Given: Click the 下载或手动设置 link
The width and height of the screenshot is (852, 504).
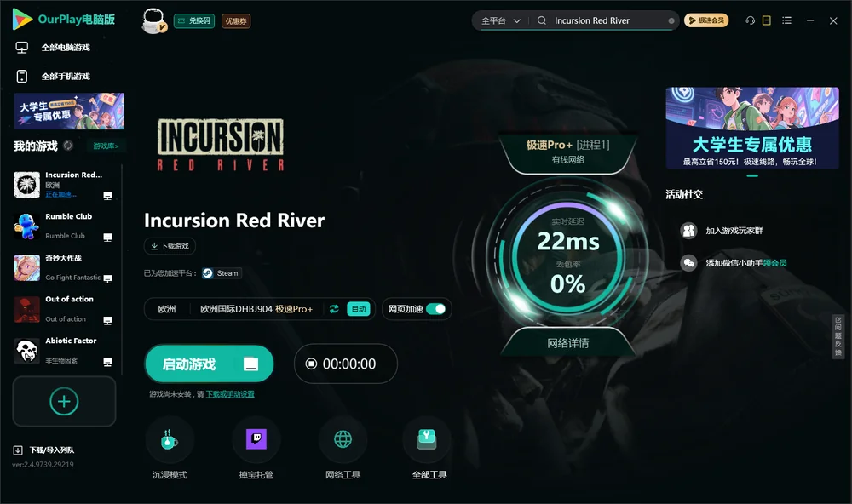Looking at the screenshot, I should pos(230,394).
